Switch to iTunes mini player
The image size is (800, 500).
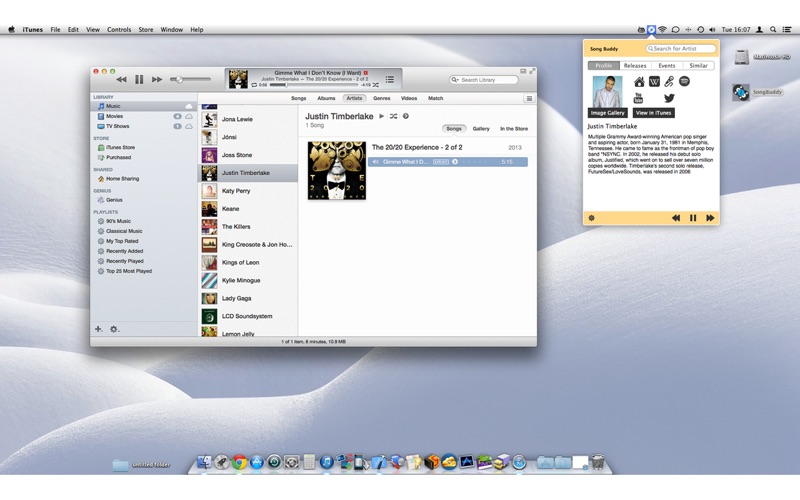tap(523, 71)
